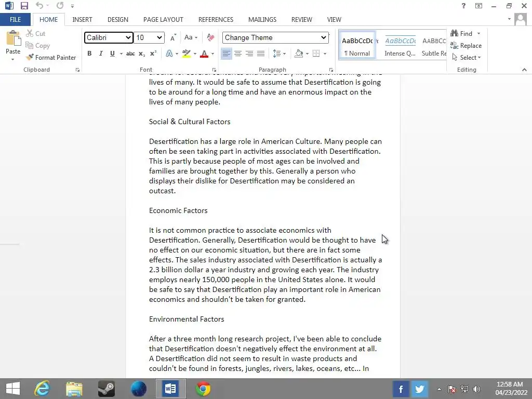Screen dimensions: 532x399
Task: Open Customize Quick Access Toolbar arrow
Action: tap(72, 6)
